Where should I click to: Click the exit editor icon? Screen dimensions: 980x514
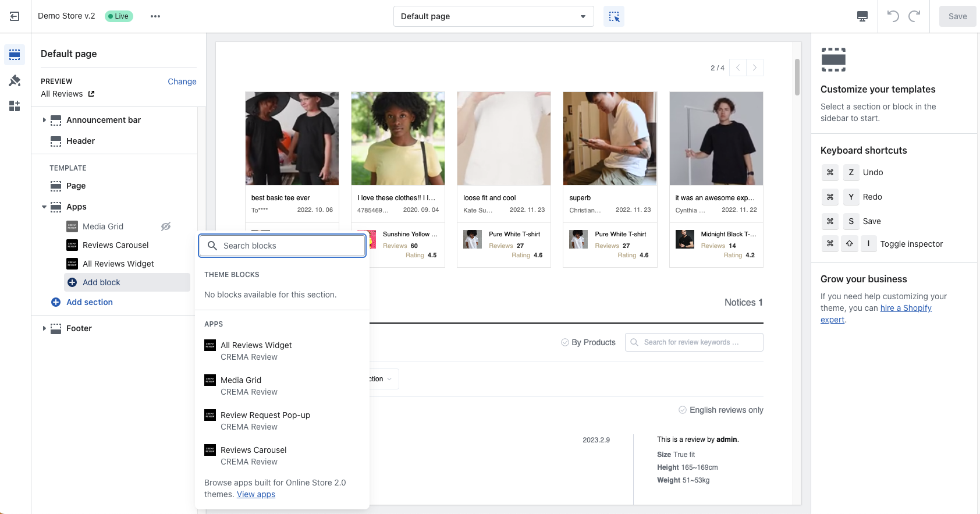15,16
